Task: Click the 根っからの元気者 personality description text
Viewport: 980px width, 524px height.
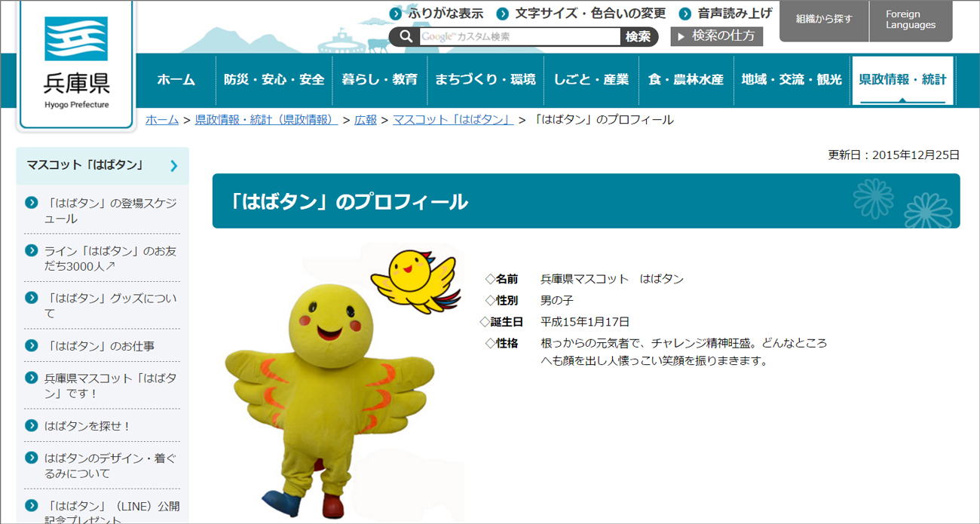Action: tap(684, 351)
